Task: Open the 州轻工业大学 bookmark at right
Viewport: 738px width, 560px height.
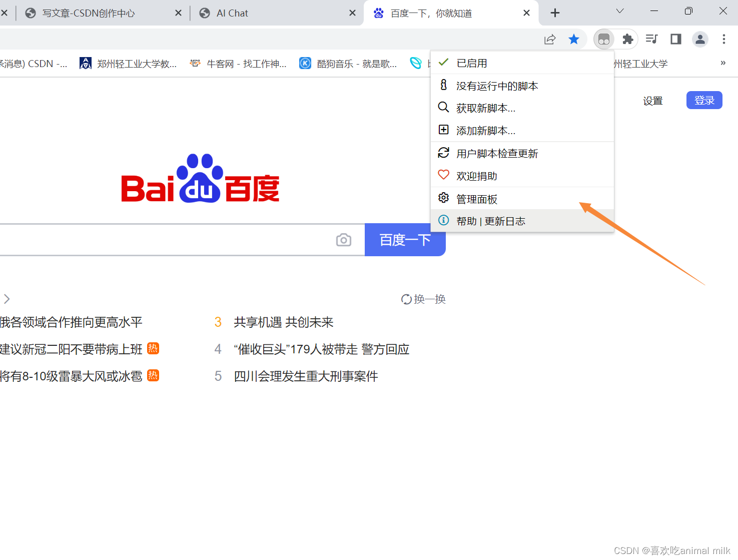Action: point(641,64)
